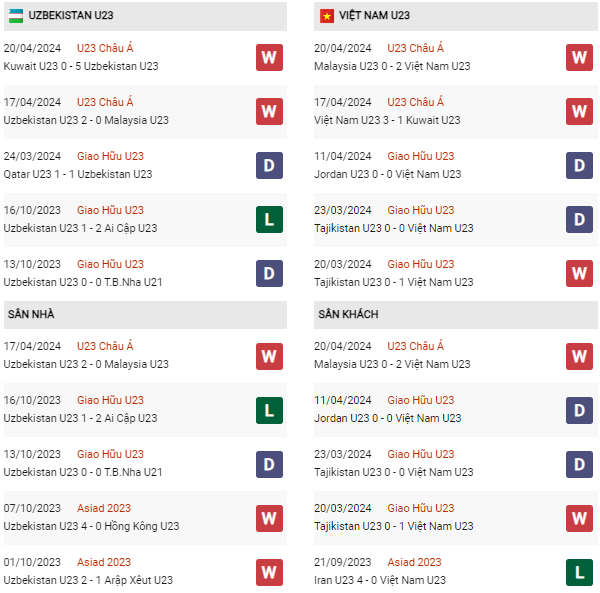The image size is (600, 593).
Task: Click W badge for Uzbekistan 4-0 Hồng Kông
Action: click(268, 517)
